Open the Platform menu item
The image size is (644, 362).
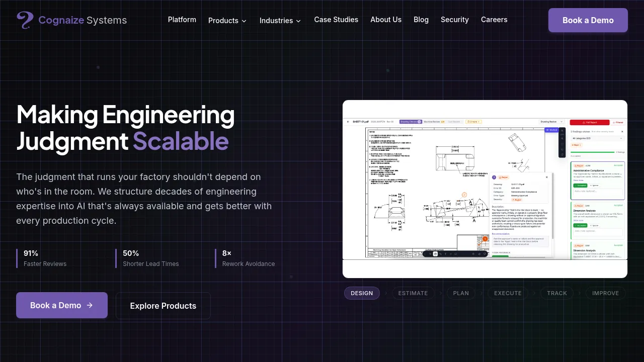182,20
